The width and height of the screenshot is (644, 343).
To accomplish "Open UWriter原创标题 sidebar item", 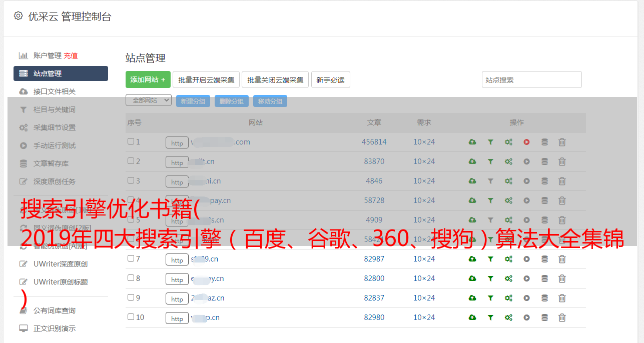I will [x=61, y=282].
